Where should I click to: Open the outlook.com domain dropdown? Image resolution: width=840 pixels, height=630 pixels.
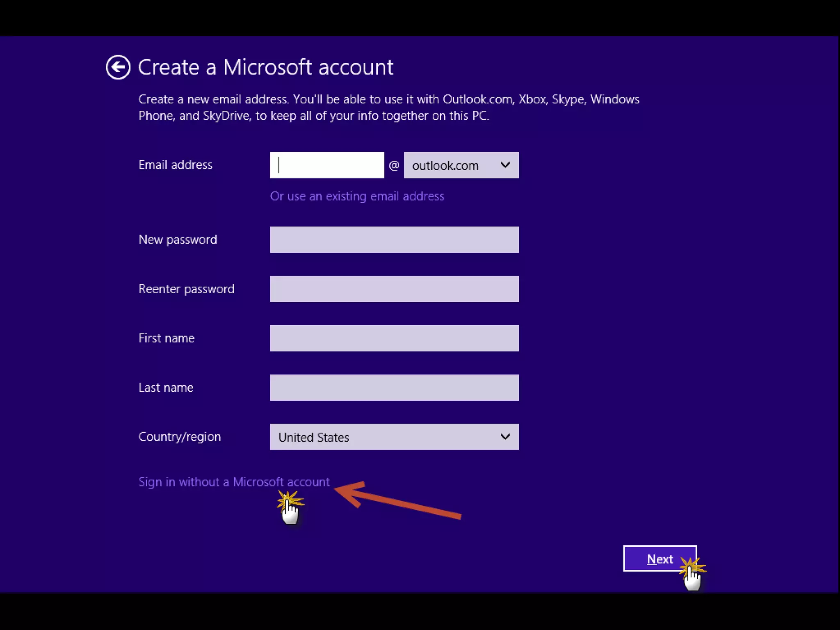[461, 165]
